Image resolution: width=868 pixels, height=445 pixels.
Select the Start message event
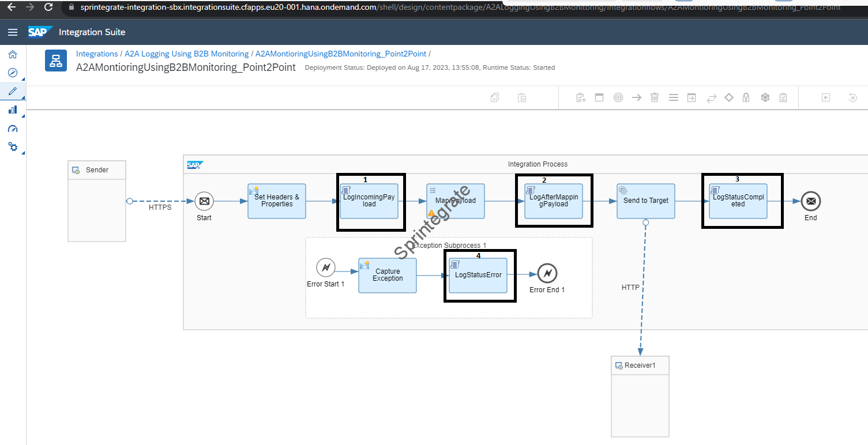point(204,201)
